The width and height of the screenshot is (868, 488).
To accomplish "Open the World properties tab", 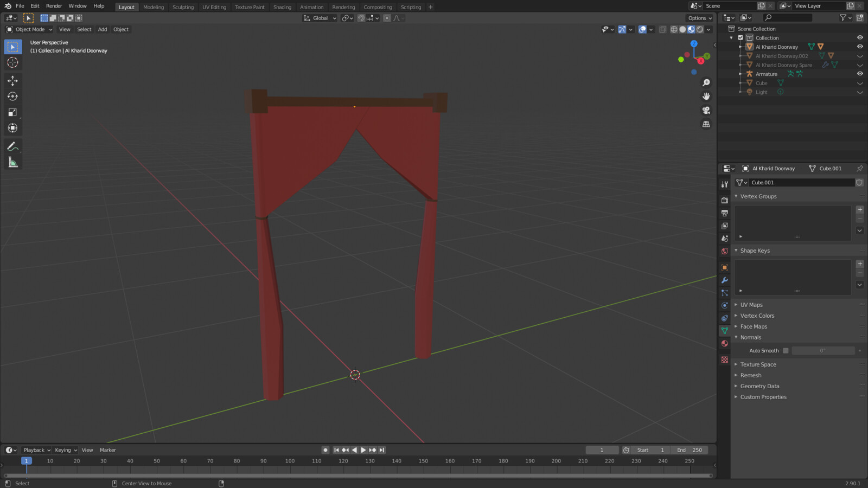I will coord(725,251).
